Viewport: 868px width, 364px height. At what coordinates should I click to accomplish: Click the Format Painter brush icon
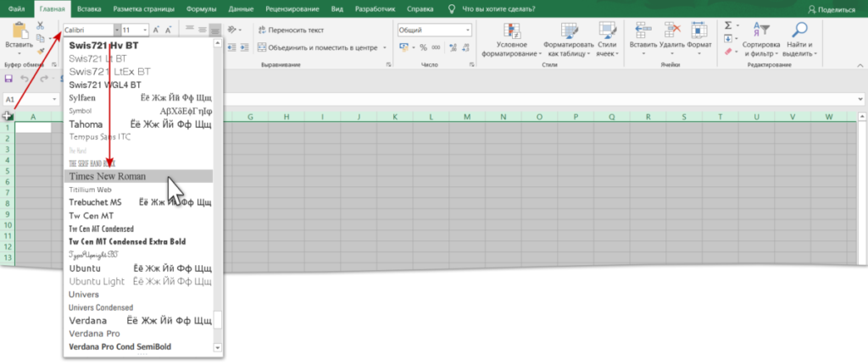tap(40, 51)
